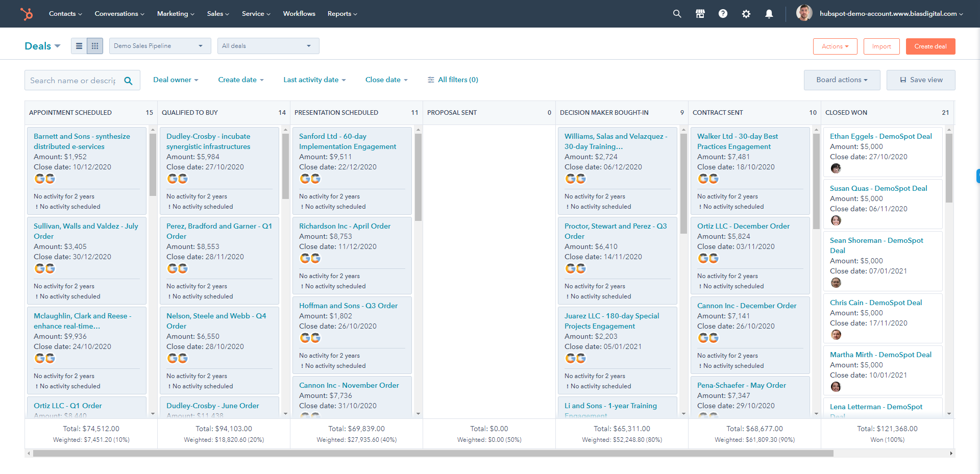The image size is (980, 474).
Task: Click the Create deal button
Action: 930,46
